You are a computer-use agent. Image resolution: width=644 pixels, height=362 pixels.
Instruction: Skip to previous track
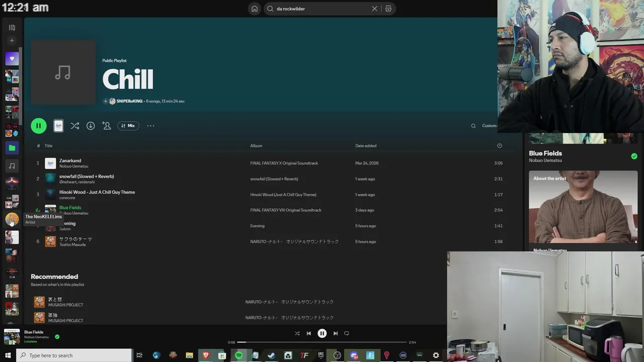[309, 333]
